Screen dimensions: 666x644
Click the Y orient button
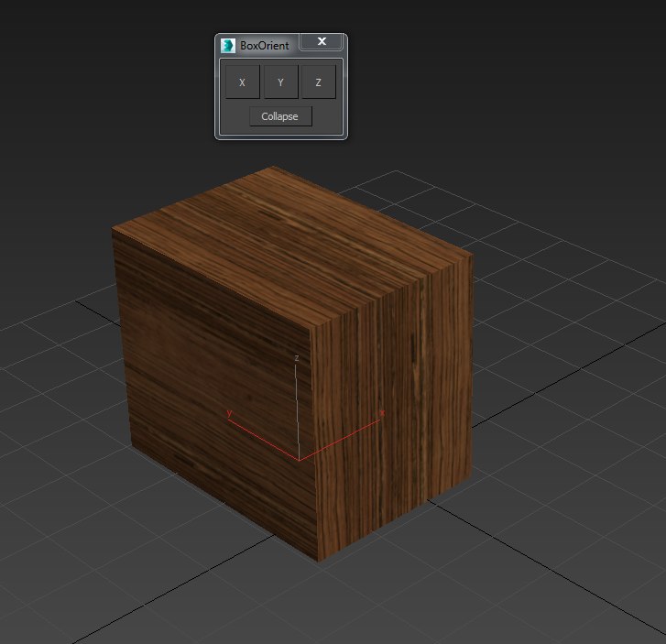[x=280, y=82]
